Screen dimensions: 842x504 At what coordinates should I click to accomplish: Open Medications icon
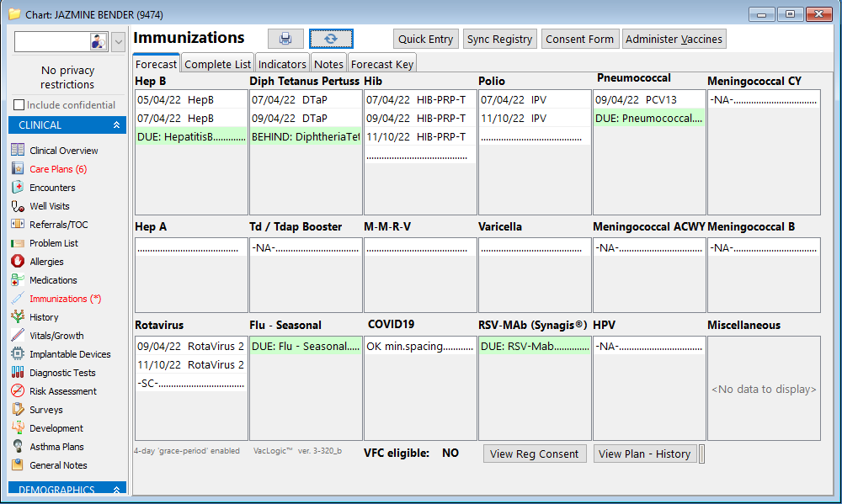click(18, 280)
